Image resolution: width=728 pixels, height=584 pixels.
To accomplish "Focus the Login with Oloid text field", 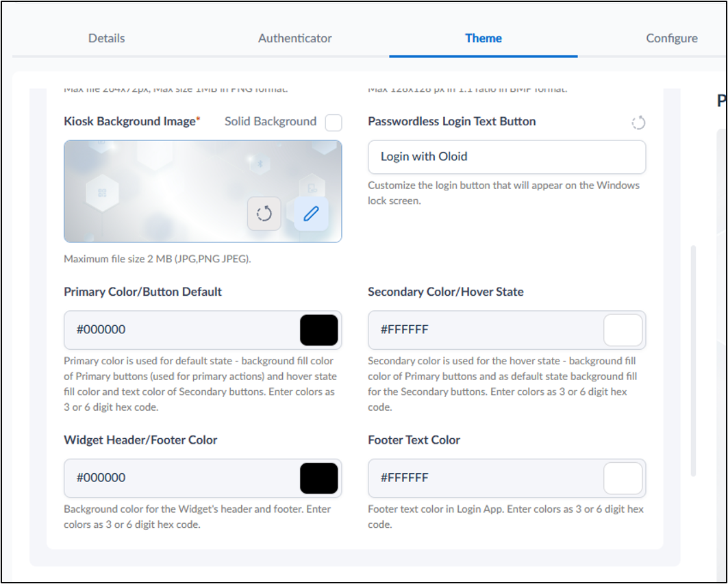I will click(507, 157).
